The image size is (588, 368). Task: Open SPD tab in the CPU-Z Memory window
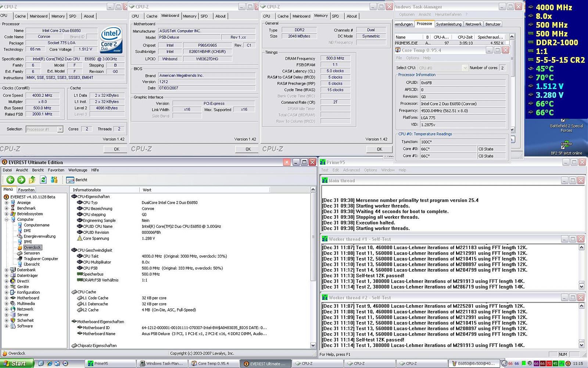click(335, 16)
